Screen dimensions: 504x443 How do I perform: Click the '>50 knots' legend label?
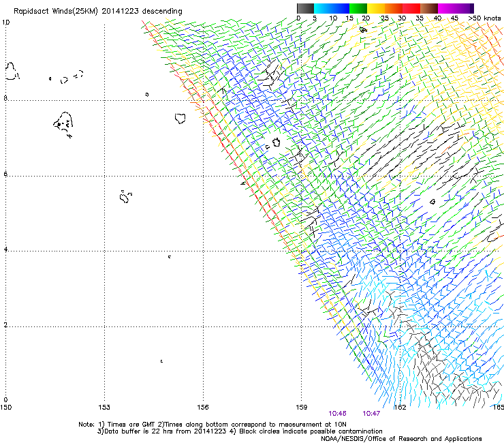click(x=484, y=18)
